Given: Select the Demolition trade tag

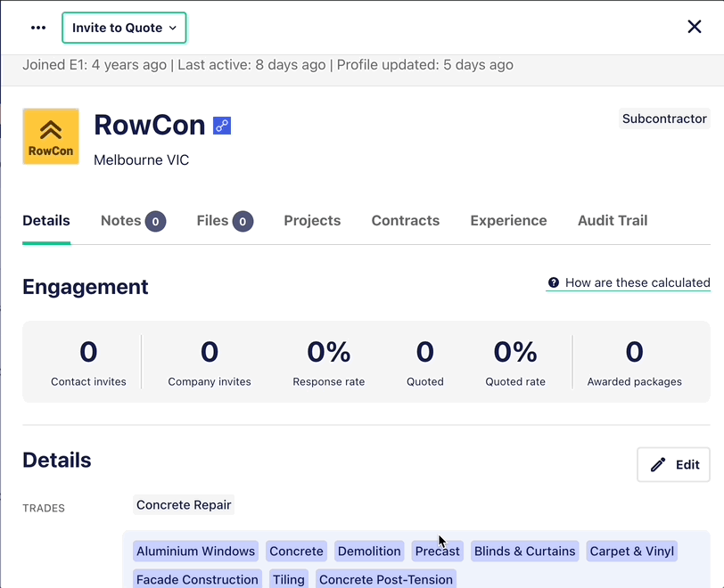Looking at the screenshot, I should tap(369, 551).
